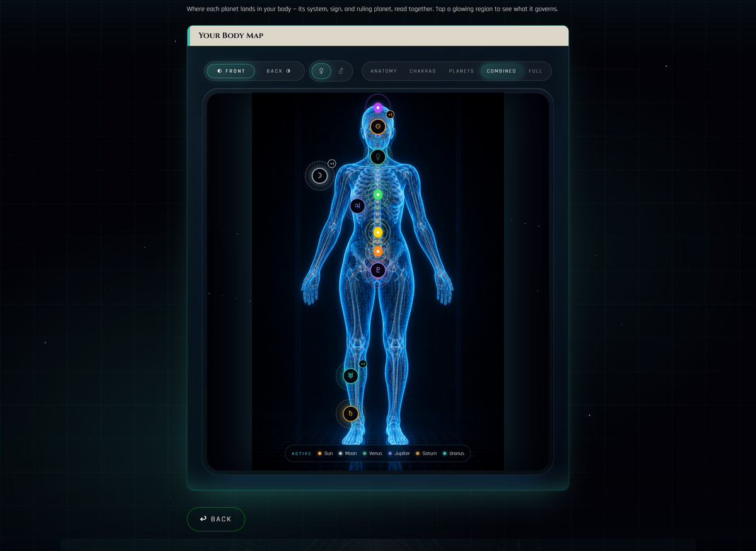The height and width of the screenshot is (551, 756).
Task: Open the Chakras layer tab
Action: pyautogui.click(x=423, y=71)
